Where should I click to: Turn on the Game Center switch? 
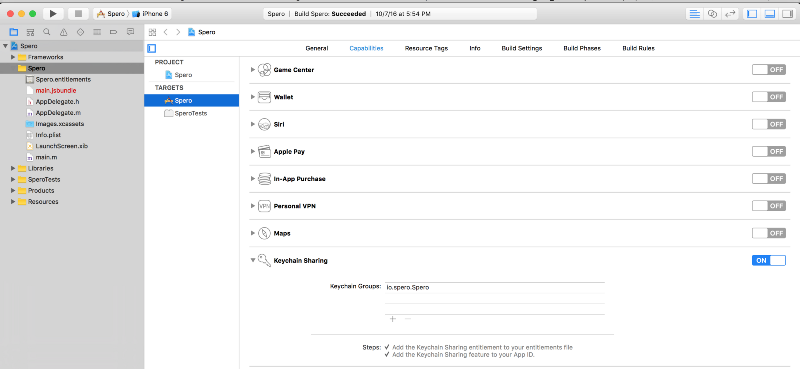768,70
